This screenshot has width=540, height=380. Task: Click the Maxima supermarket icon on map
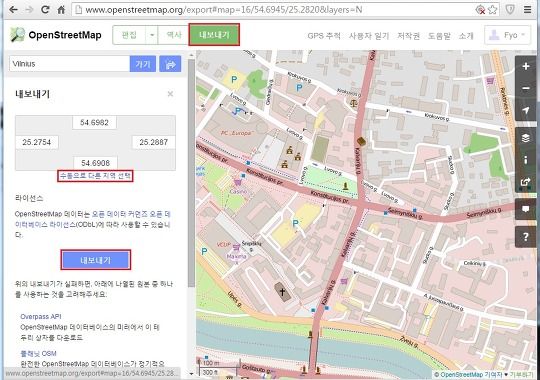click(237, 247)
